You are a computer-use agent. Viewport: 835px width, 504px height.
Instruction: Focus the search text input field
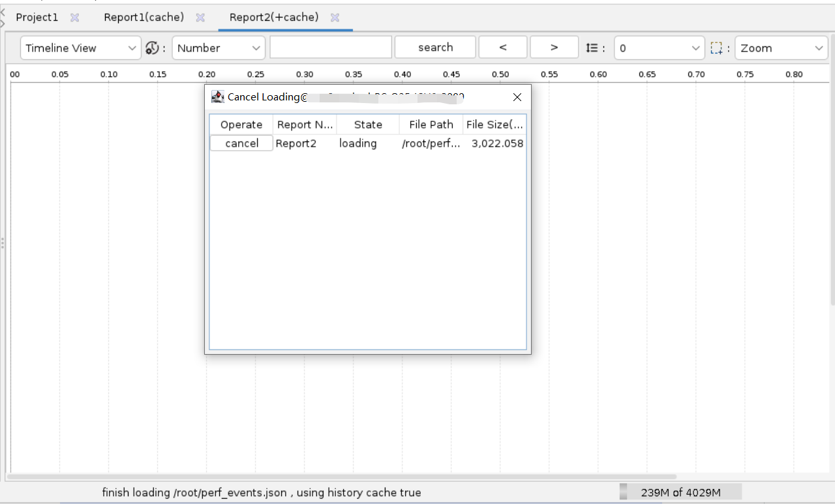click(x=331, y=48)
